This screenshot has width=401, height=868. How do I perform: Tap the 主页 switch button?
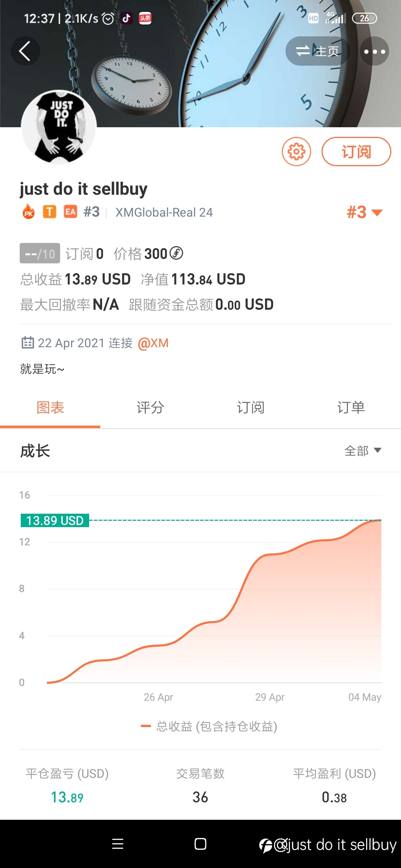[317, 51]
